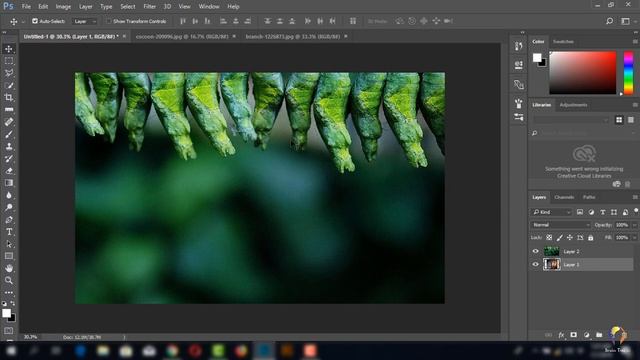Switch to the Swatches tab
This screenshot has width=640, height=360.
coord(563,42)
